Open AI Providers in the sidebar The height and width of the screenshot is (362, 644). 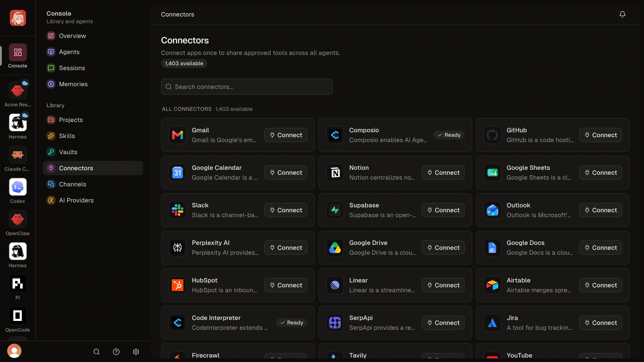click(93, 200)
